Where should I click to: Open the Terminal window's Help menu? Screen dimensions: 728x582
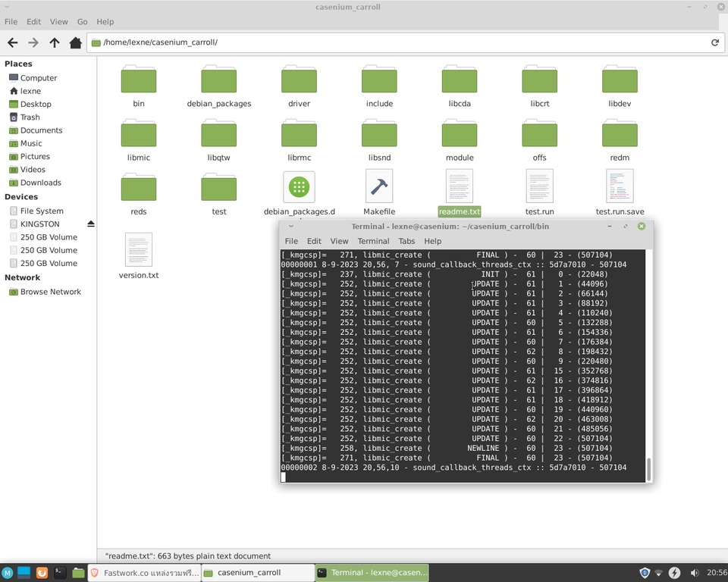(x=432, y=241)
